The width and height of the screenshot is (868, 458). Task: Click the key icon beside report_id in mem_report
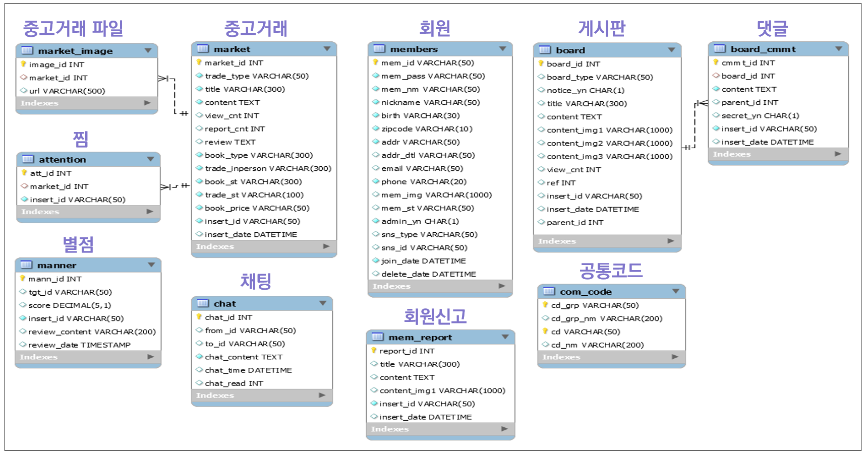click(374, 351)
